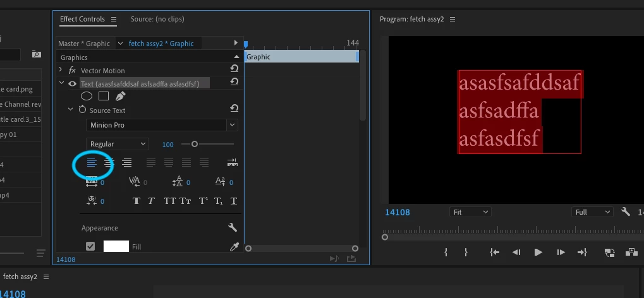Create an ellipse mask on the text
Image resolution: width=644 pixels, height=298 pixels.
click(x=86, y=96)
